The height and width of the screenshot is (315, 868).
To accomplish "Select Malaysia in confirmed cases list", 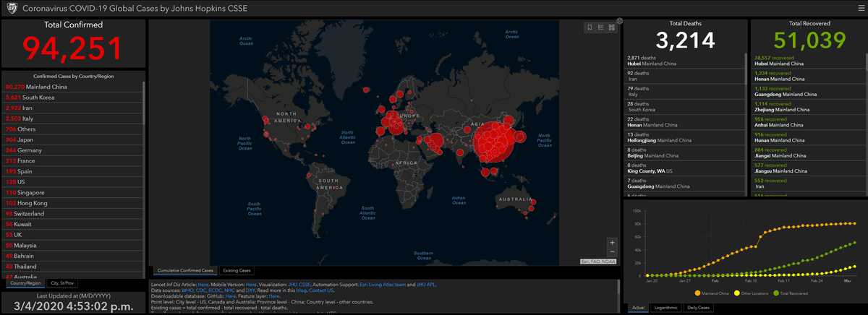I will [x=72, y=246].
